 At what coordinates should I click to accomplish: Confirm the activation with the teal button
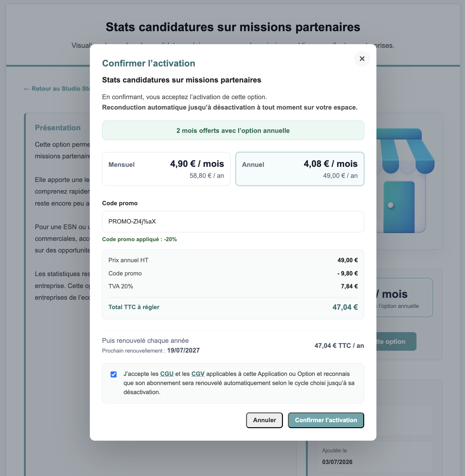coord(326,420)
